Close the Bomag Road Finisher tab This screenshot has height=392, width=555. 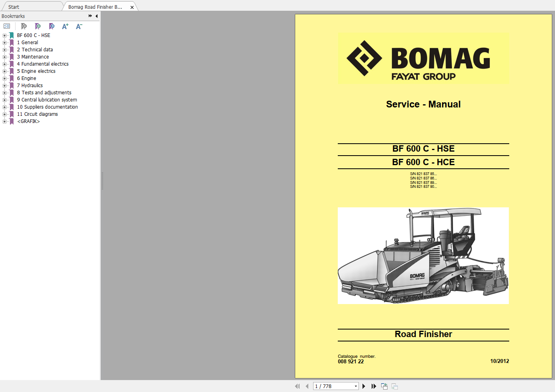click(x=132, y=7)
